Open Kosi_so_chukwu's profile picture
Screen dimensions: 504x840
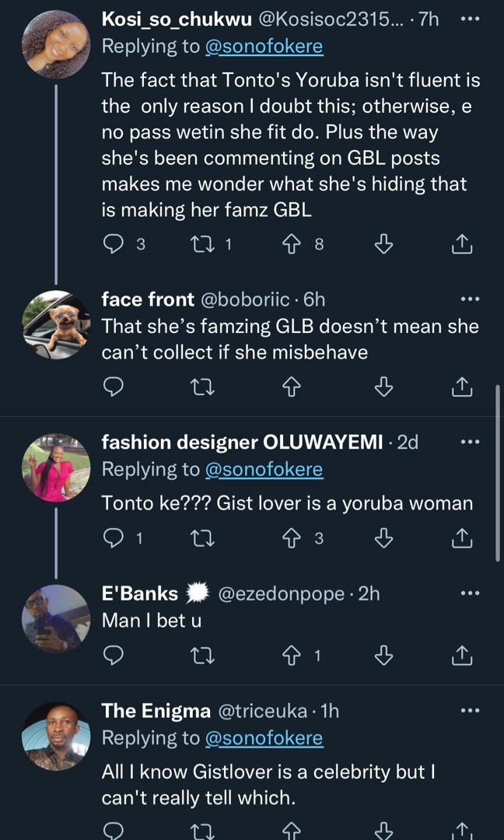tap(56, 44)
